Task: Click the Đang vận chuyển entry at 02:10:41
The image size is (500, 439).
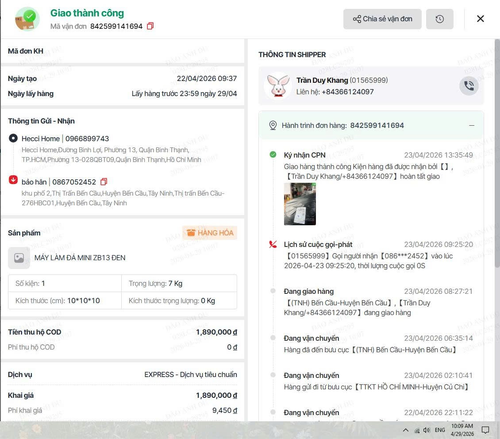Action: 378,381
